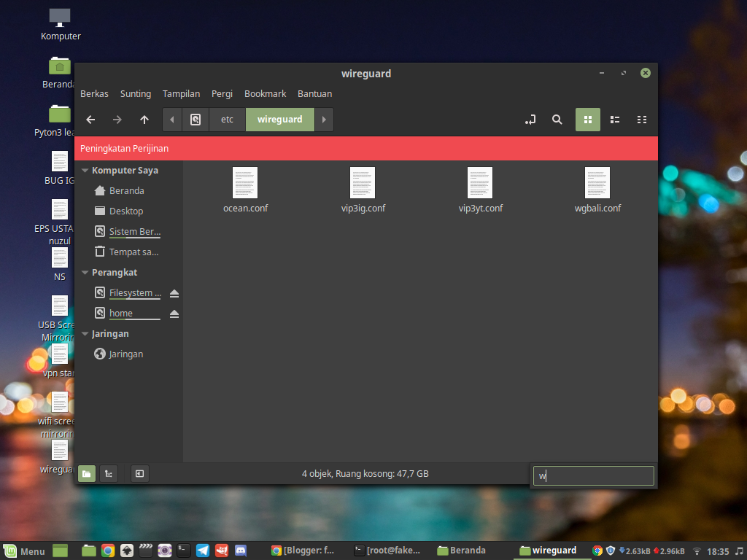Eject the Filesystem device
This screenshot has width=747, height=560.
(174, 292)
